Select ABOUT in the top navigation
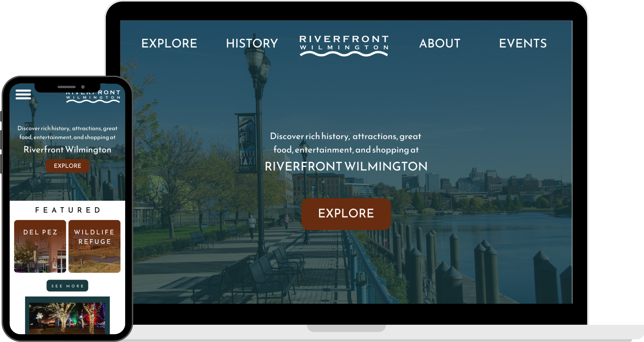The width and height of the screenshot is (644, 342). pyautogui.click(x=439, y=43)
